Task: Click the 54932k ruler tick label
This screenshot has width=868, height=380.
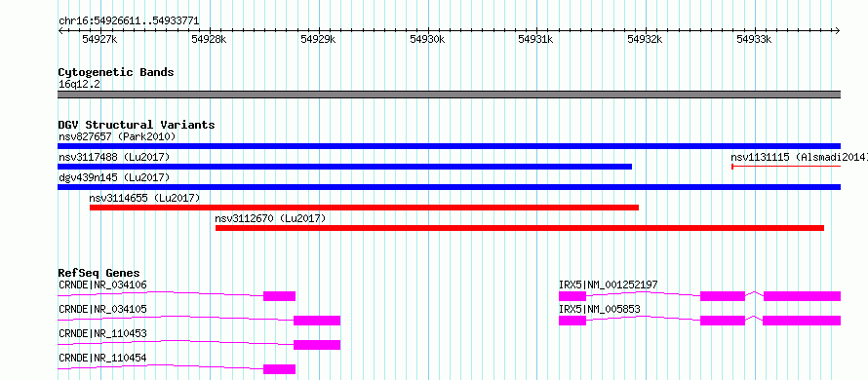Action: [646, 39]
